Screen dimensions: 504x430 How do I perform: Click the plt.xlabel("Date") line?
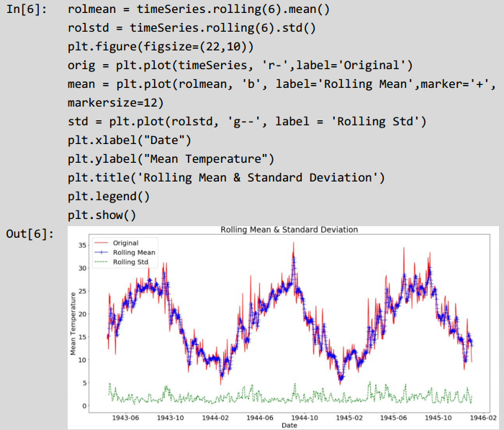point(130,140)
